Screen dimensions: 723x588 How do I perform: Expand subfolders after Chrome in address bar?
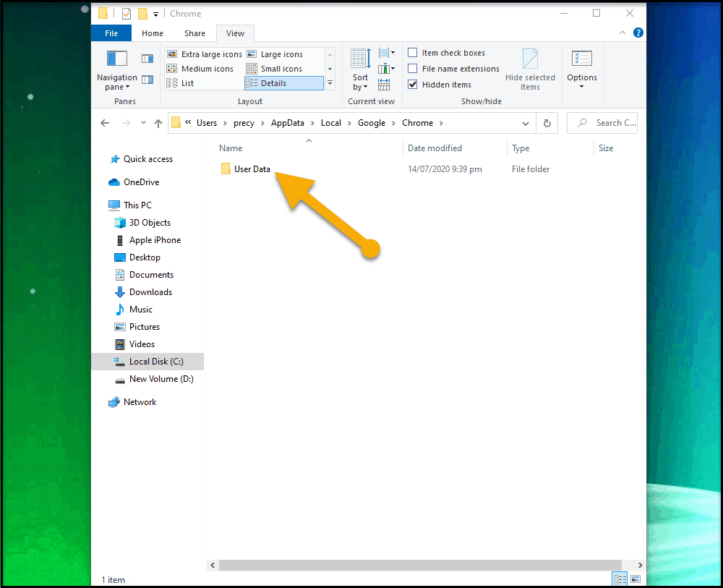[441, 123]
